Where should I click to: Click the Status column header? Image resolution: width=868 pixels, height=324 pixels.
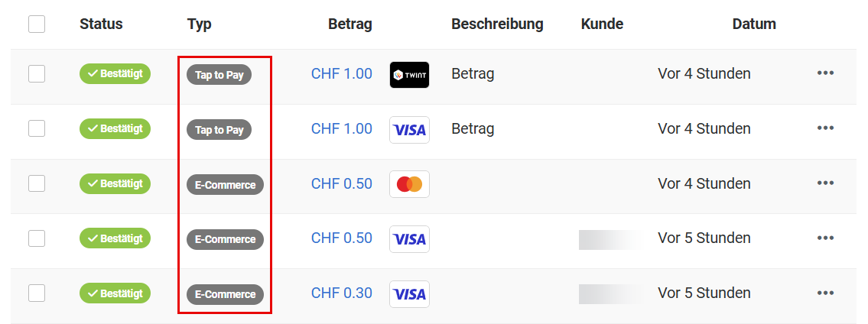point(101,24)
